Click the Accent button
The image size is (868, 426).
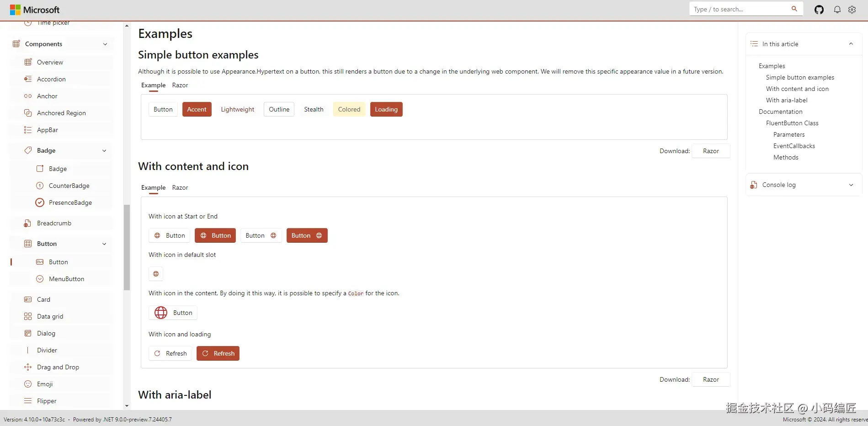pyautogui.click(x=197, y=109)
